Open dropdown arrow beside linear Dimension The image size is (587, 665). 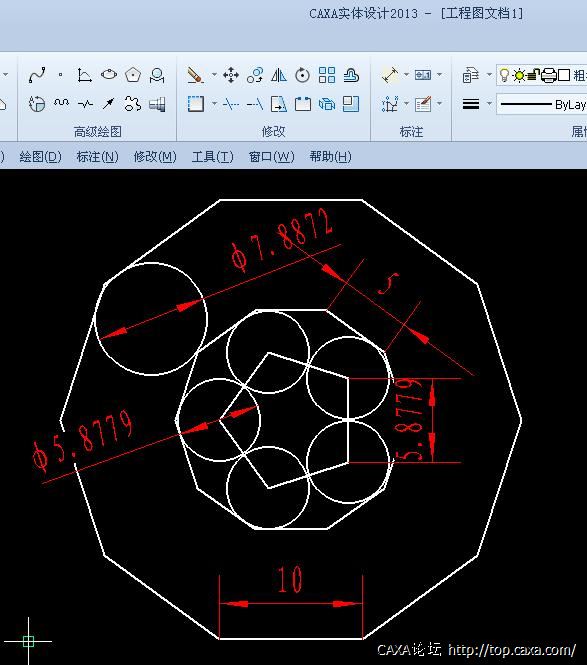(406, 75)
